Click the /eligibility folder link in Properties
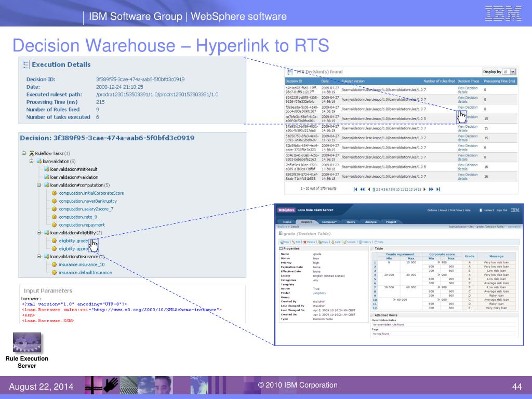The height and width of the screenshot is (399, 532). point(320,293)
